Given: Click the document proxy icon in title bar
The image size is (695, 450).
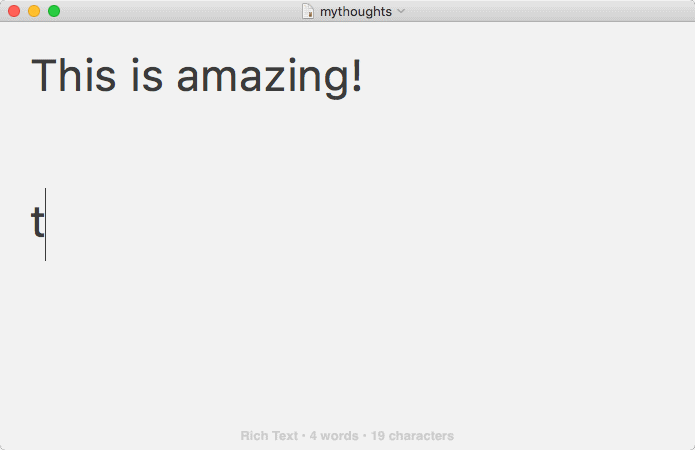Looking at the screenshot, I should 309,11.
